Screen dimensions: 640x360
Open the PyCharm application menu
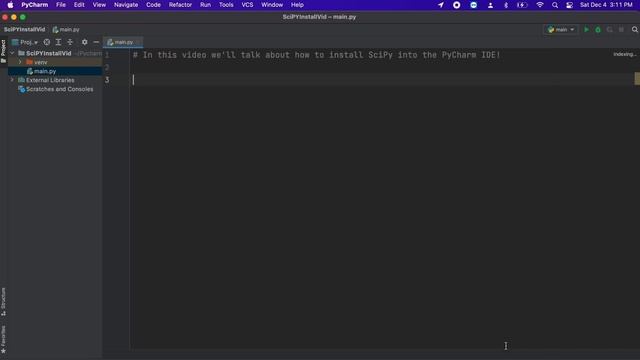coord(35,5)
